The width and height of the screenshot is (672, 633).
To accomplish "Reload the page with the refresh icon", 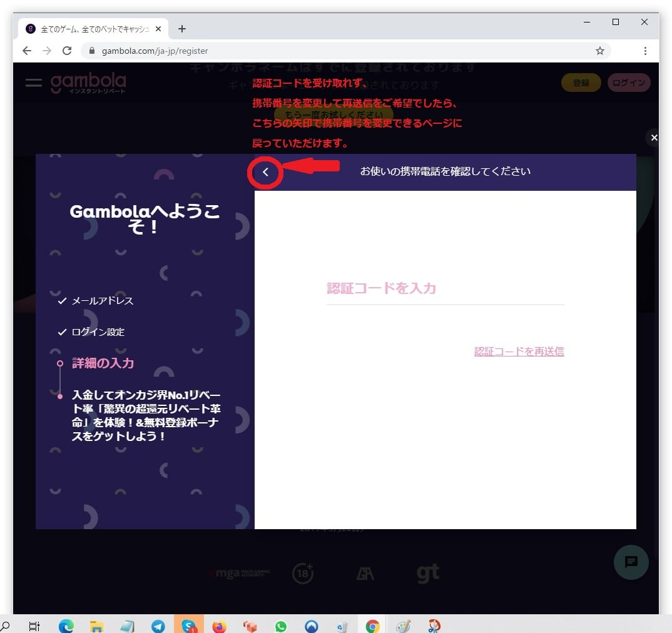I will pyautogui.click(x=67, y=51).
